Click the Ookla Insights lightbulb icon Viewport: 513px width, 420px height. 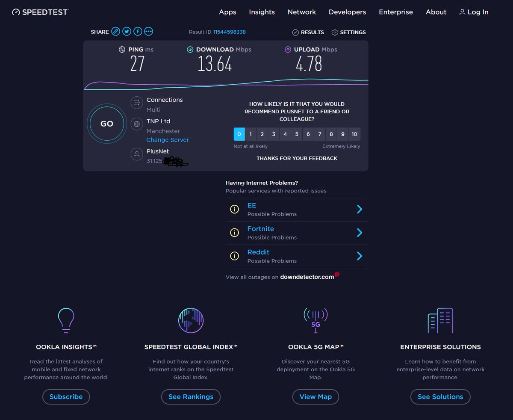click(66, 320)
